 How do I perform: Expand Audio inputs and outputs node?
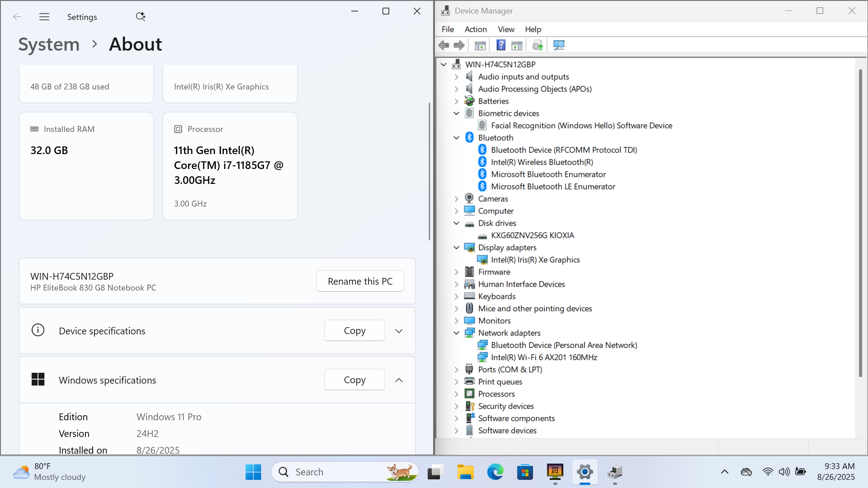456,77
